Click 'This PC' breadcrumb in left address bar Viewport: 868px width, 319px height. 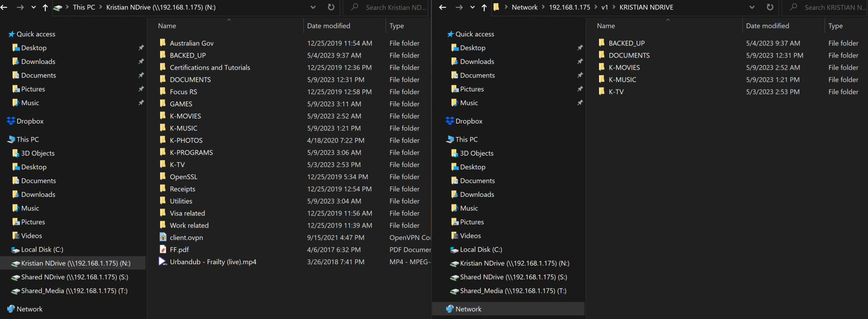[x=84, y=7]
